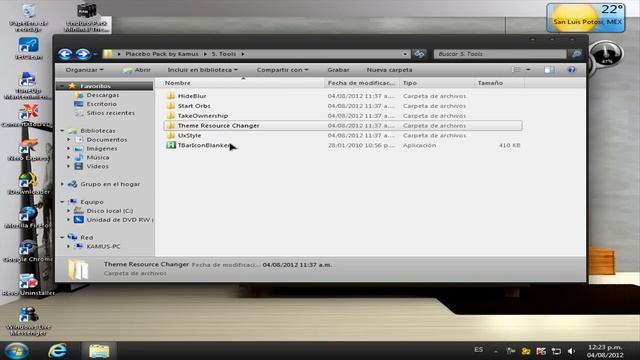Go back with the Explorer back arrow
The height and width of the screenshot is (360, 640).
point(65,54)
